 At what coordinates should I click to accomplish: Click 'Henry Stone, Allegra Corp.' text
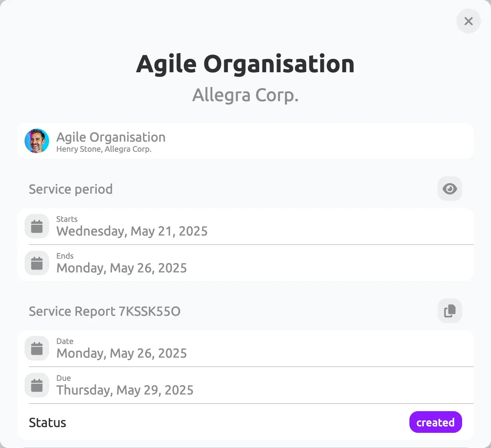click(104, 149)
